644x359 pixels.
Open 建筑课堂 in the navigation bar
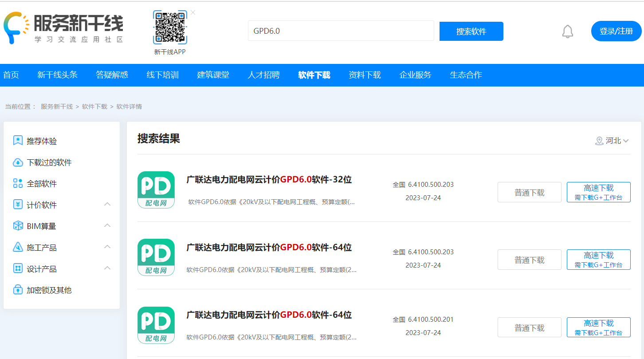click(x=213, y=75)
